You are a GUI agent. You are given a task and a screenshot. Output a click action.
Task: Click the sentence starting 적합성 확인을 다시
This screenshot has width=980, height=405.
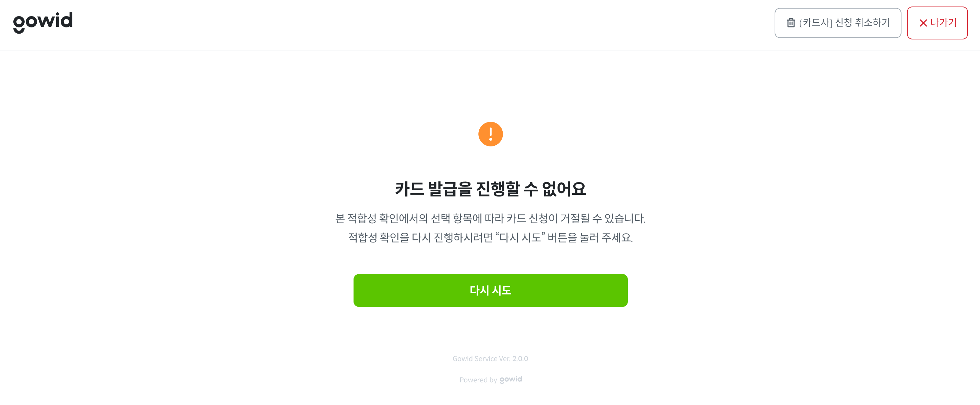[490, 238]
